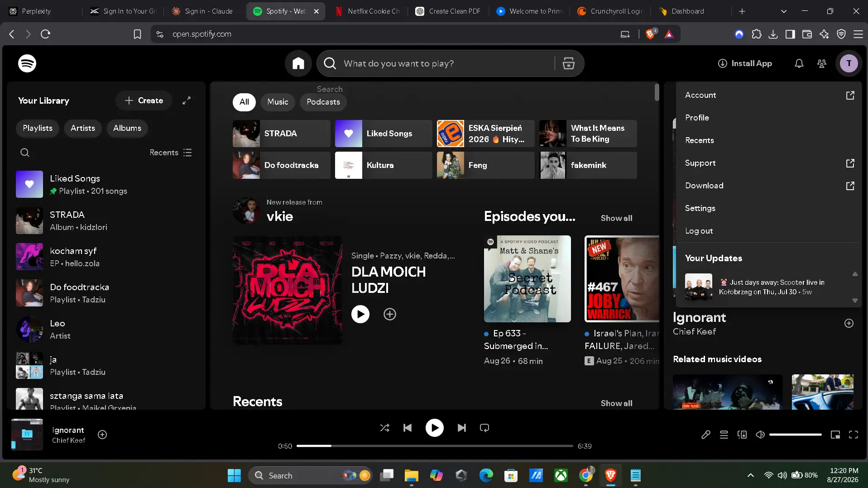
Task: Open browser tab search dropdown
Action: (784, 11)
